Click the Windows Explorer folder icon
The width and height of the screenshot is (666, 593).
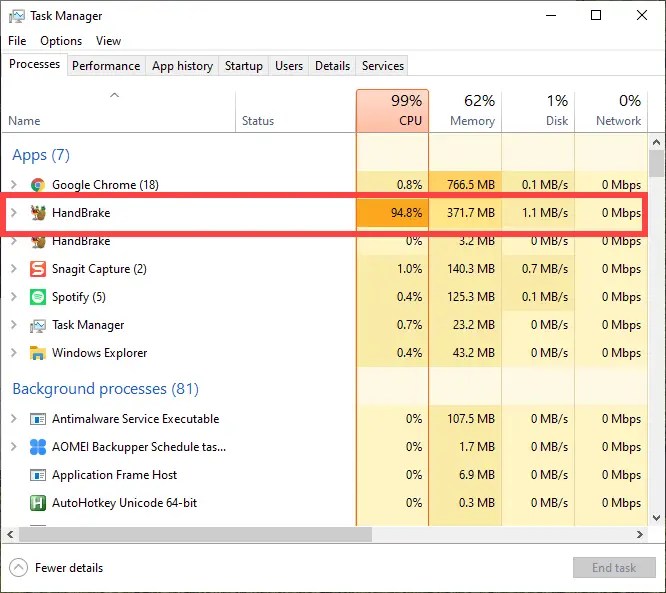[x=38, y=353]
